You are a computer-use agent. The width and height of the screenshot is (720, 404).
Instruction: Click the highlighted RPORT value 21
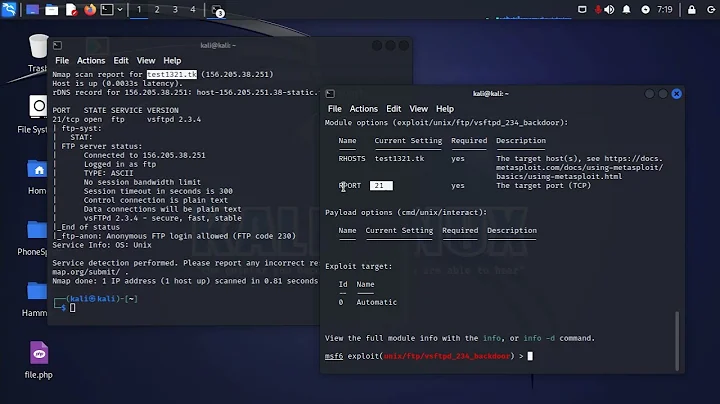point(381,185)
